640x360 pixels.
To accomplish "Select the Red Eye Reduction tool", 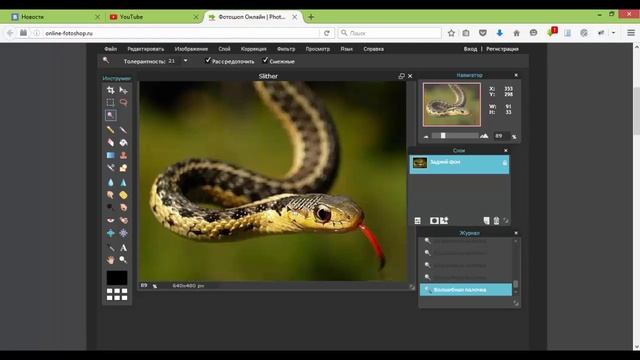I will pos(110,220).
